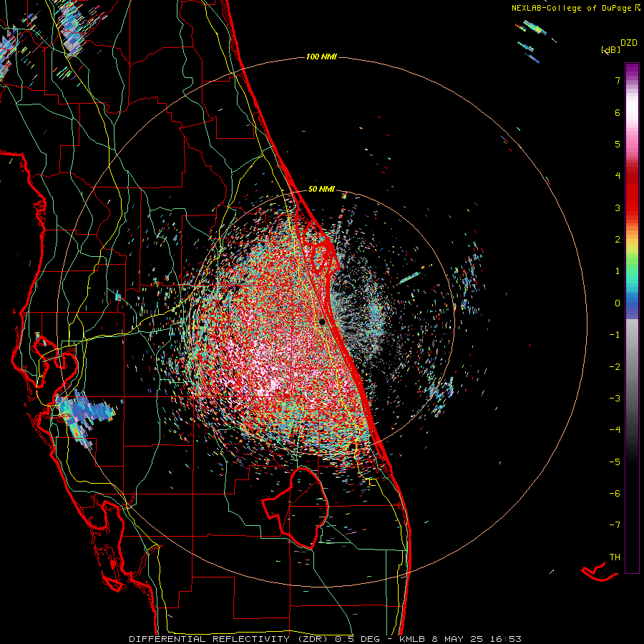Click the 50 NMI range ring label

click(321, 190)
